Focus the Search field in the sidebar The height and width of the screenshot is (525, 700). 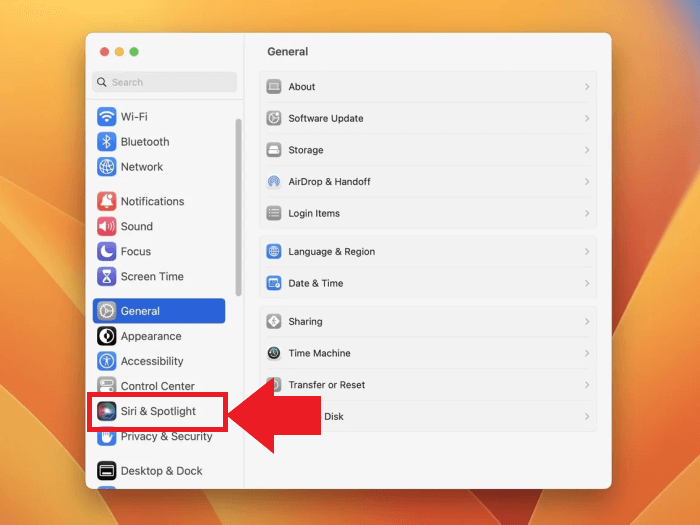click(164, 82)
